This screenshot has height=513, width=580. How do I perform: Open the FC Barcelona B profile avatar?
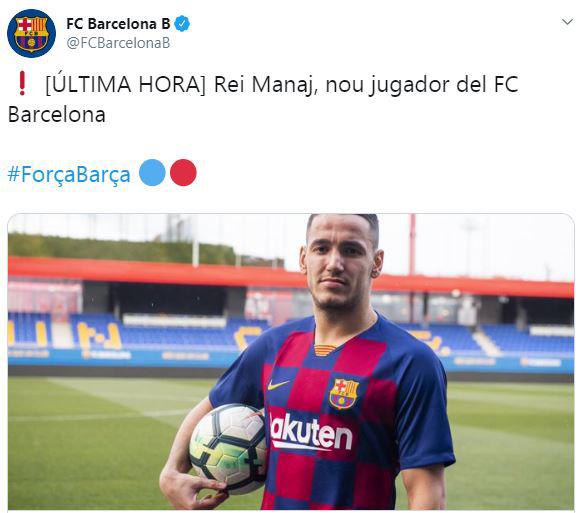(31, 33)
